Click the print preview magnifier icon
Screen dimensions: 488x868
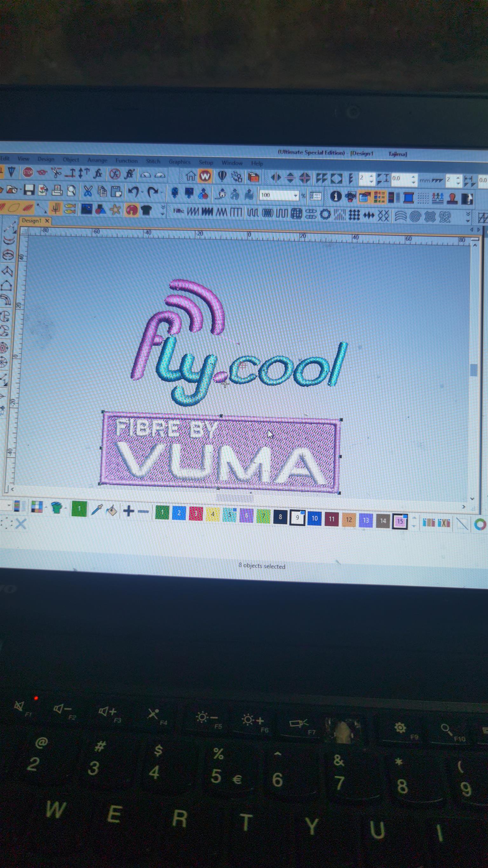(x=71, y=191)
